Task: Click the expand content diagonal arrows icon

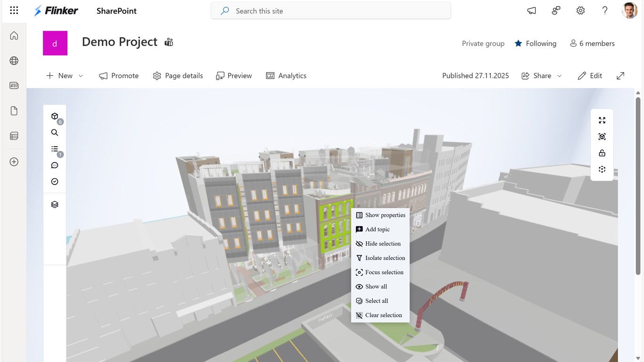Action: pyautogui.click(x=620, y=75)
